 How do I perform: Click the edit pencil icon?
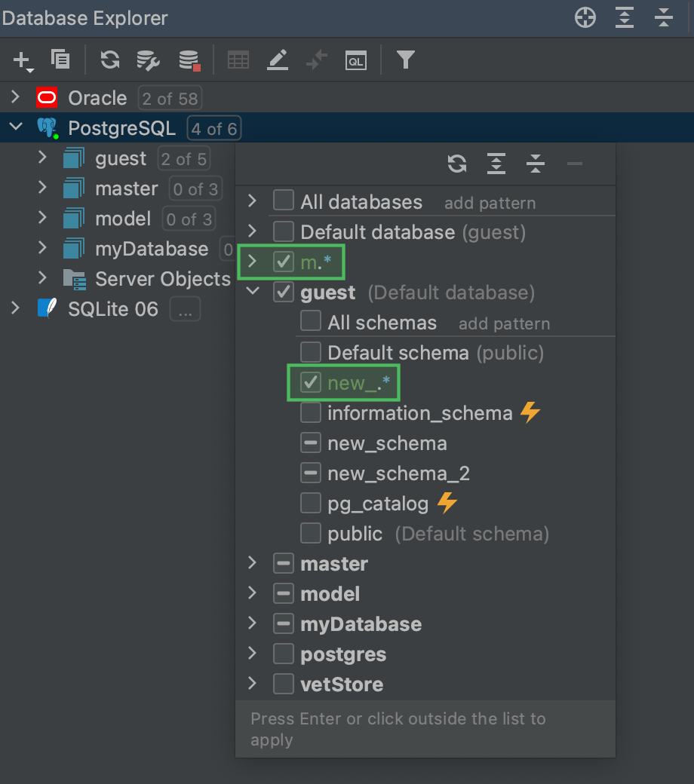coord(278,60)
